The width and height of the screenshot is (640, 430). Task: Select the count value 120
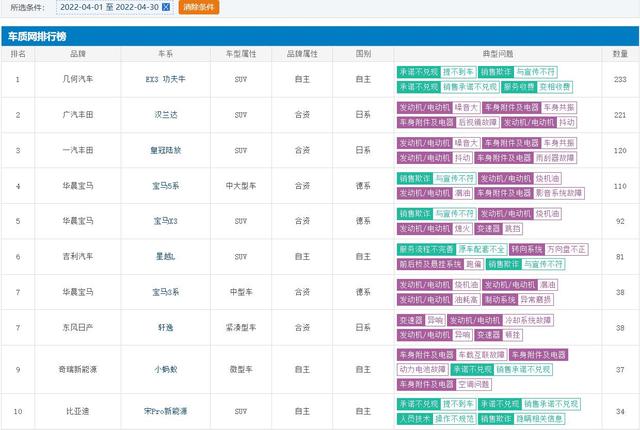click(x=620, y=151)
